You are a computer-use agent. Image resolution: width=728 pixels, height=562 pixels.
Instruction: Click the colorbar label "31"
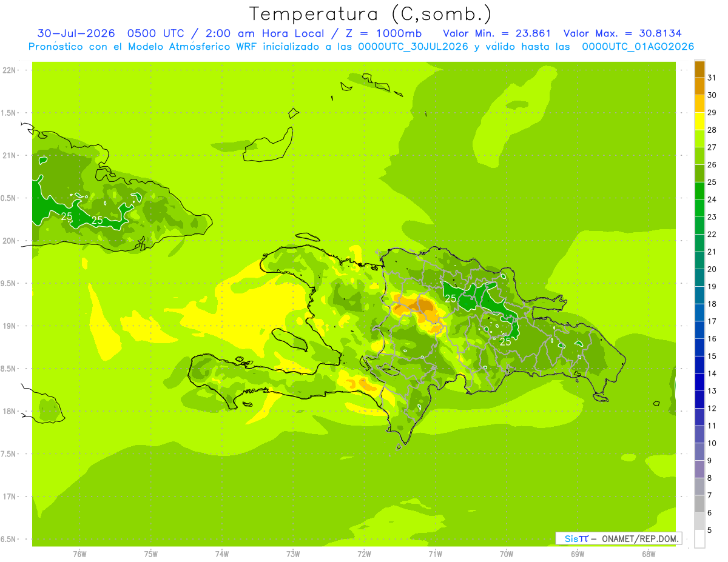click(712, 78)
